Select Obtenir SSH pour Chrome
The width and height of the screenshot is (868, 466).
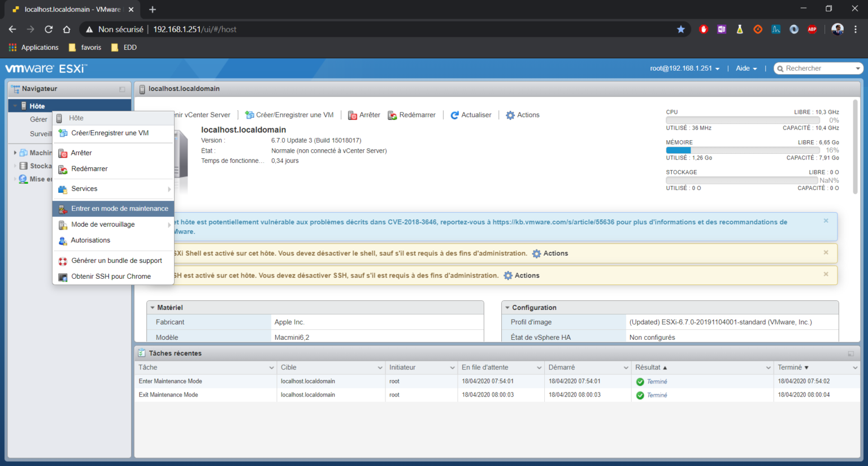(111, 277)
